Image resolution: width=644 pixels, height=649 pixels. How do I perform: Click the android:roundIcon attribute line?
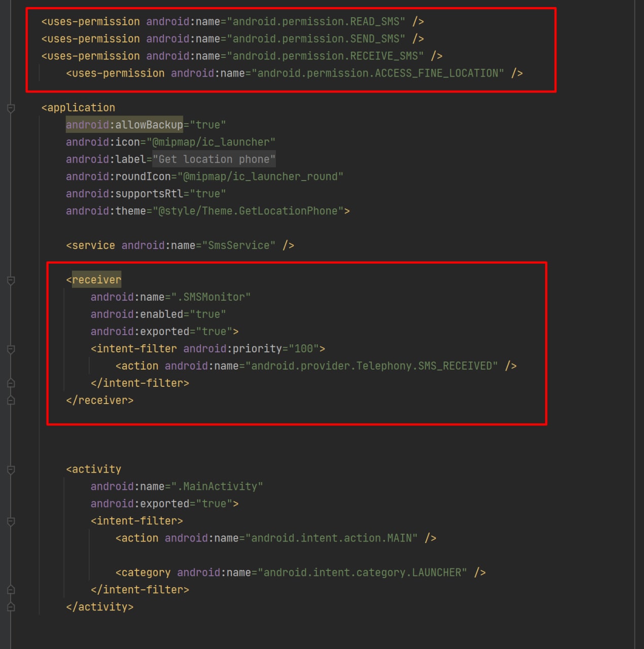tap(204, 176)
